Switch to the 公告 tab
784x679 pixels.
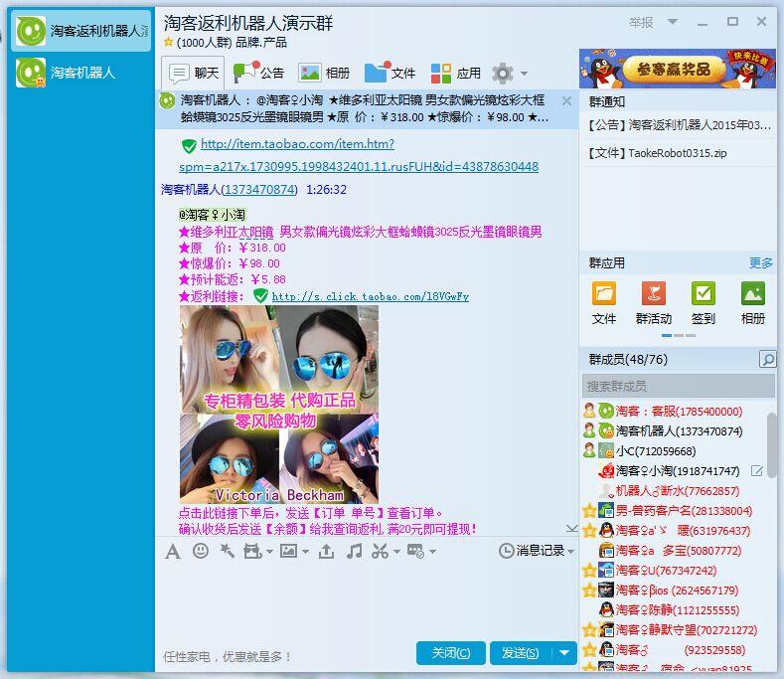pyautogui.click(x=259, y=73)
